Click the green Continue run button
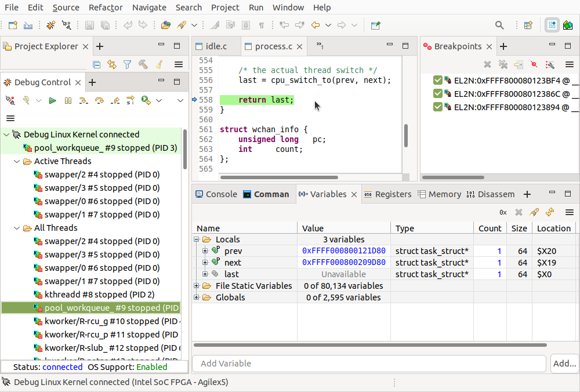This screenshot has height=392, width=580. pos(53,100)
